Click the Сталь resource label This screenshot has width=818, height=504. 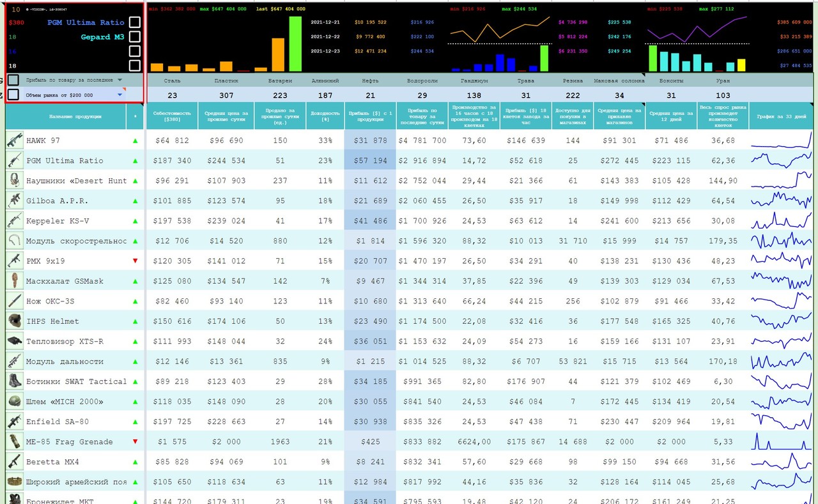(172, 81)
